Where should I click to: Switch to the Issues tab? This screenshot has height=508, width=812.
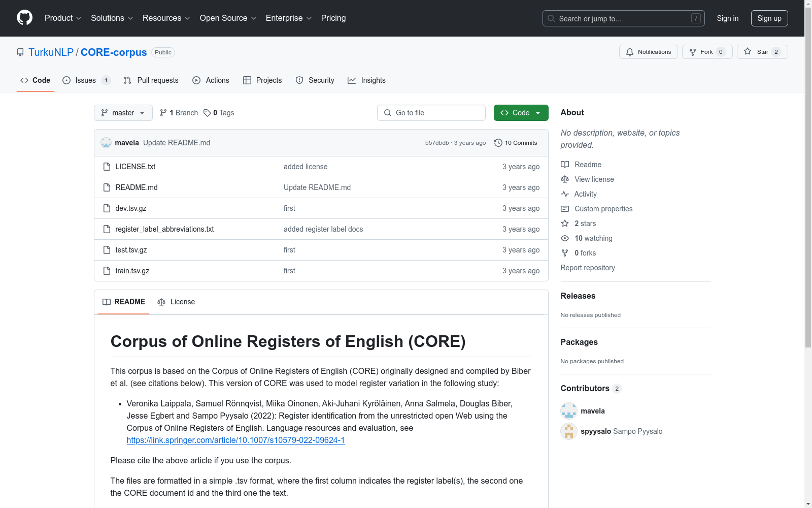pos(86,80)
